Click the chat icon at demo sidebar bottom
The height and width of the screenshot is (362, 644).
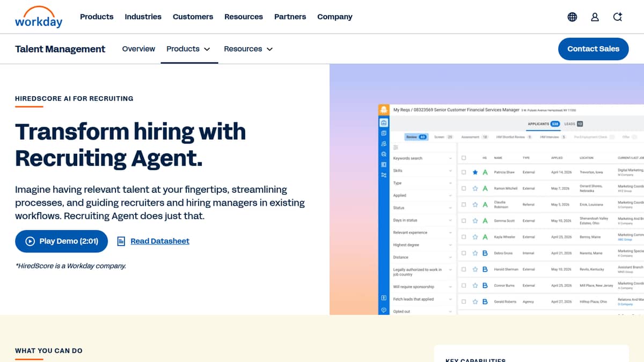point(384,310)
